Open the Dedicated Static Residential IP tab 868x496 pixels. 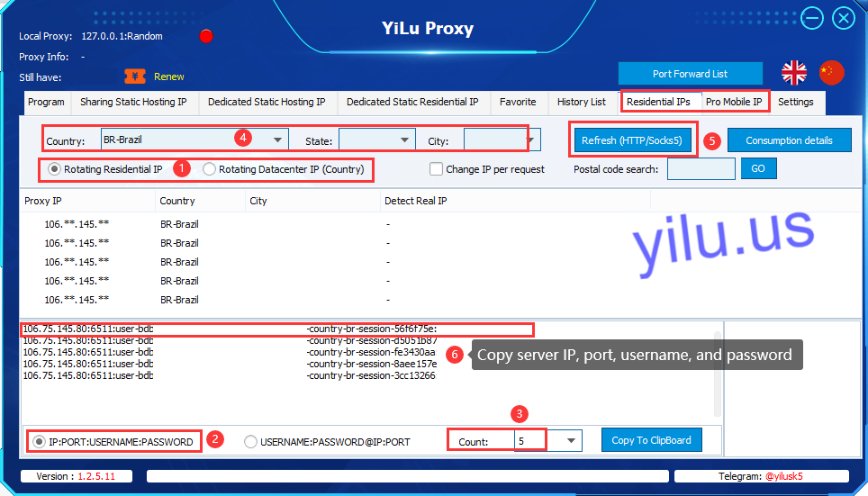(x=412, y=103)
